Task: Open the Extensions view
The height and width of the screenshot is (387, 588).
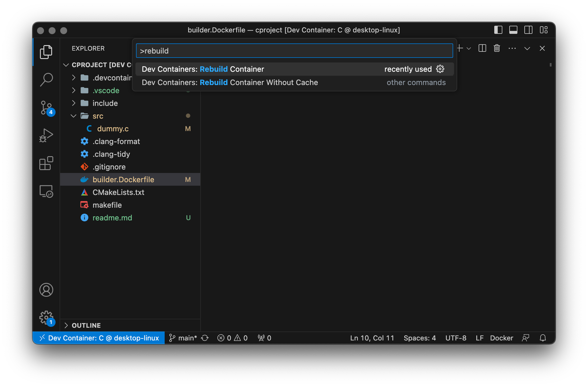Action: 46,163
